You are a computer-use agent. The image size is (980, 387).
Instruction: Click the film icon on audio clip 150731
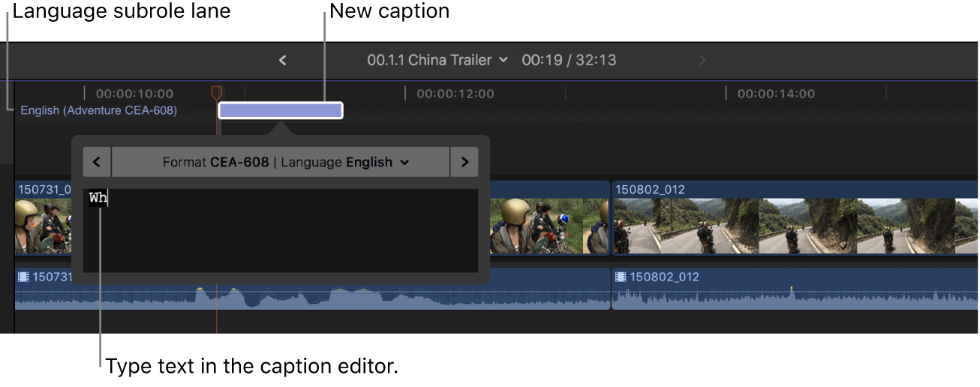click(x=23, y=277)
